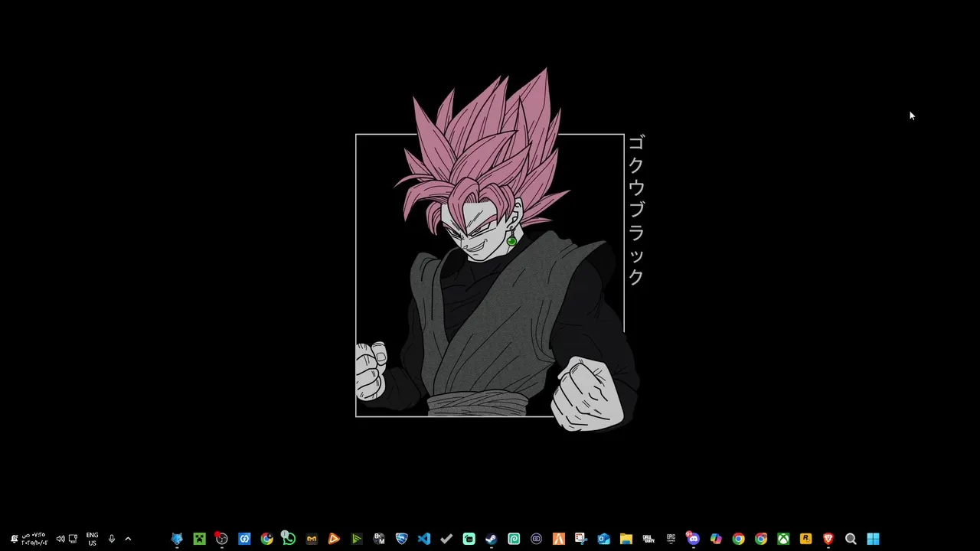This screenshot has height=551, width=980.
Task: Open WhatsApp from the taskbar
Action: [x=289, y=539]
